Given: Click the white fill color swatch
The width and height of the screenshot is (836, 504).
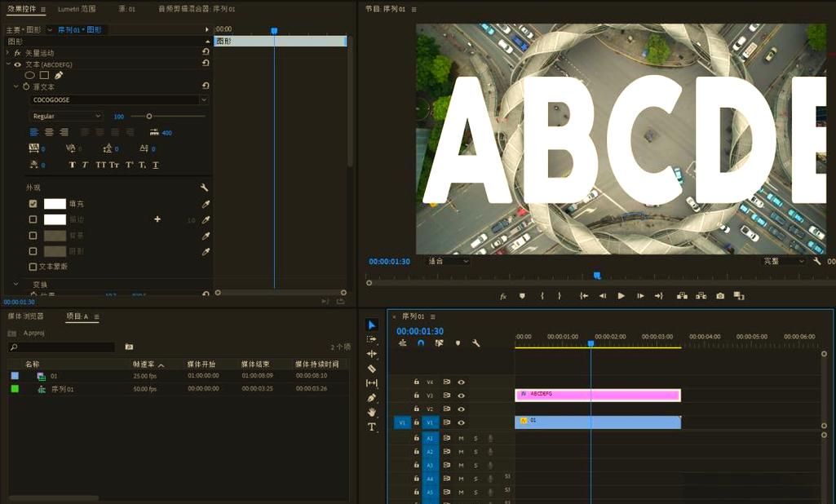Looking at the screenshot, I should point(55,204).
